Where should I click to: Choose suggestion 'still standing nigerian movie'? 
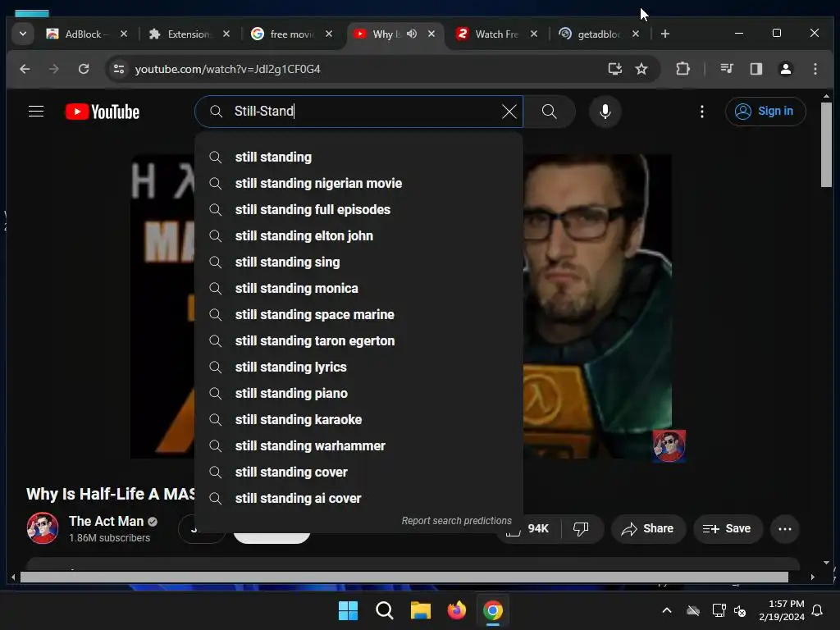[359, 183]
